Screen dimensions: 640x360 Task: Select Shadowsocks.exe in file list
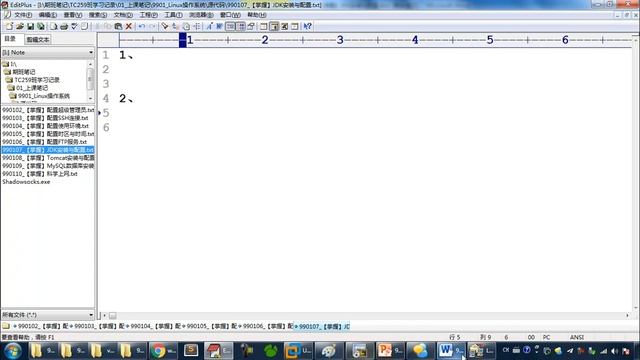coord(26,182)
